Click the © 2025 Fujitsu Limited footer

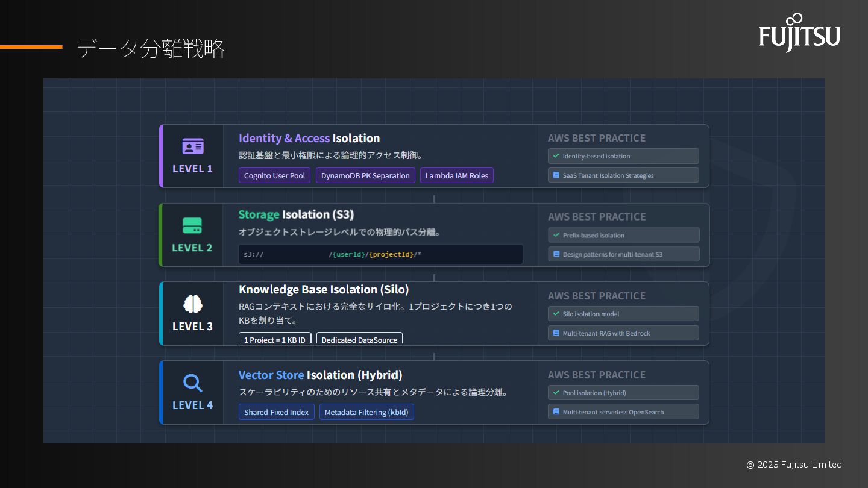(x=794, y=465)
